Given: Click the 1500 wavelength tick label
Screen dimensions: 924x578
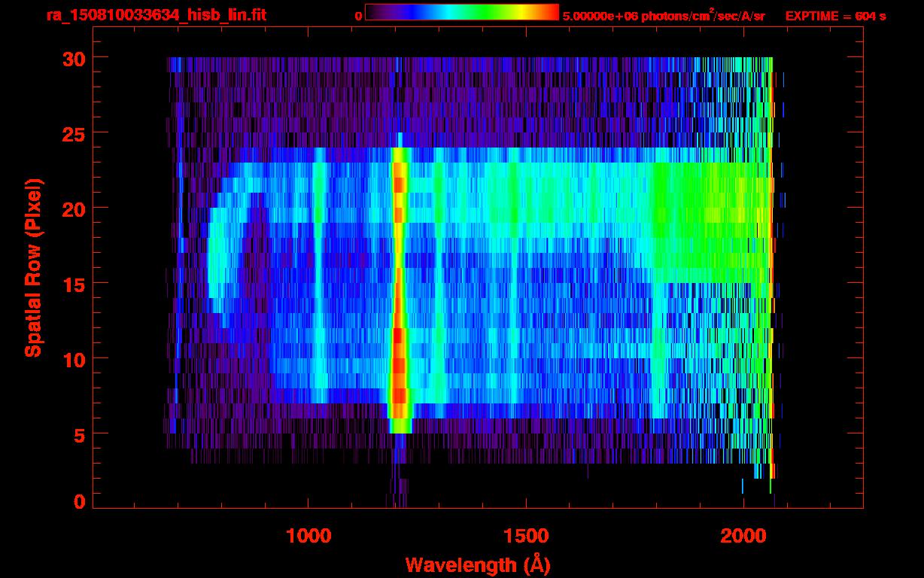Looking at the screenshot, I should (x=526, y=536).
